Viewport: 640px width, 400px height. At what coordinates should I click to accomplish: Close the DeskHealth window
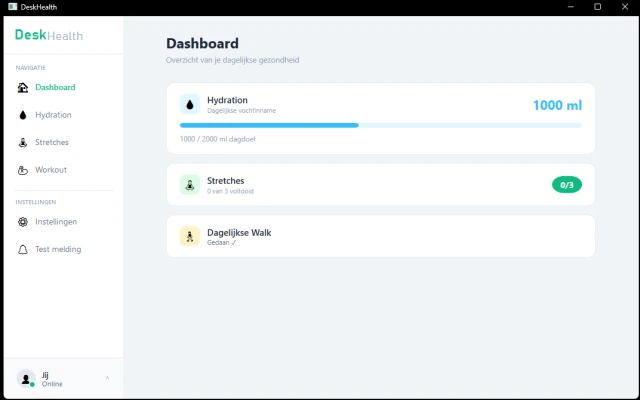(625, 7)
